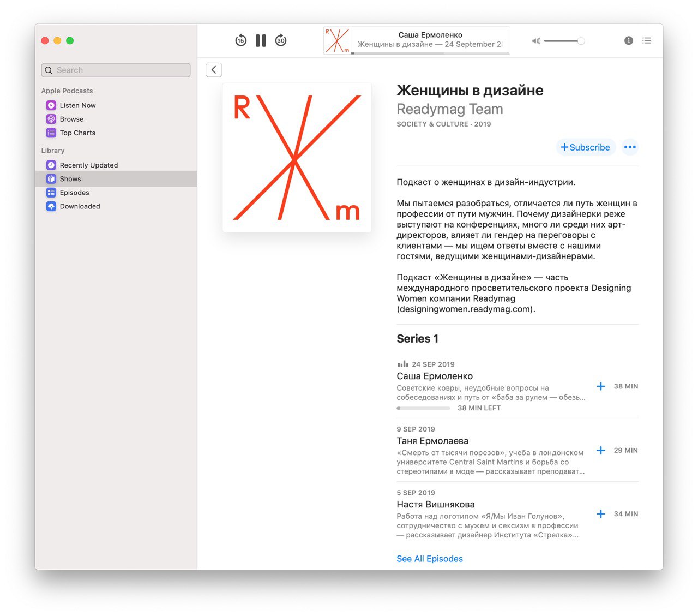The image size is (698, 616).
Task: Click the Listen Now play icon
Action: click(x=51, y=105)
